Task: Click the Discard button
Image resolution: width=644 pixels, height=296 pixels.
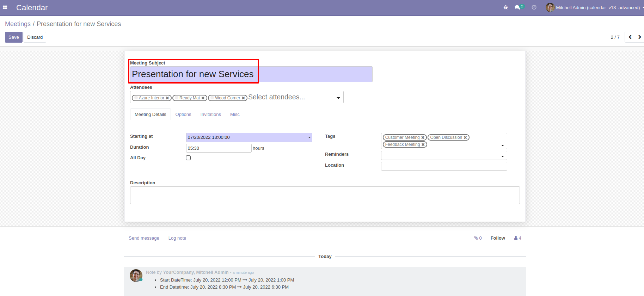Action: [x=35, y=37]
